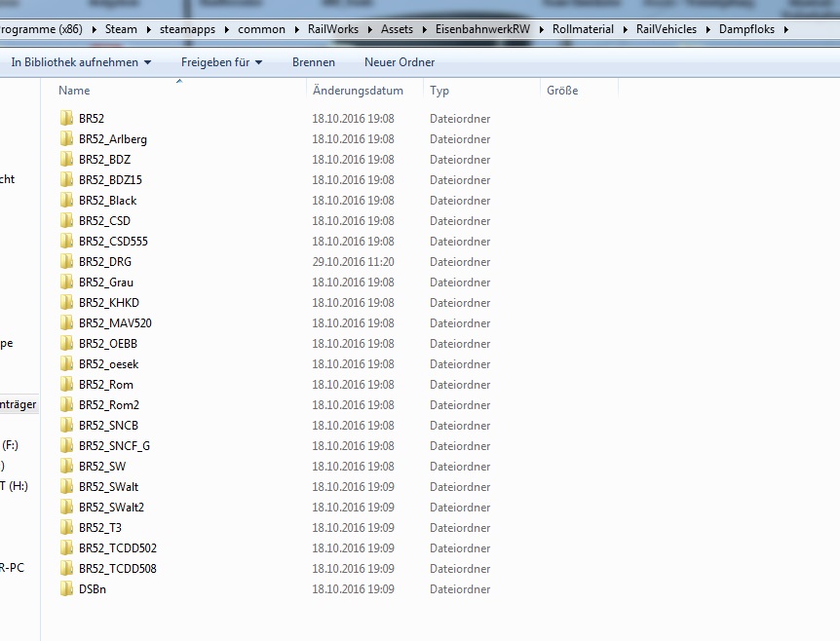Select the BR52_oesek folder icon
Viewport: 840px width, 641px height.
pyautogui.click(x=66, y=363)
